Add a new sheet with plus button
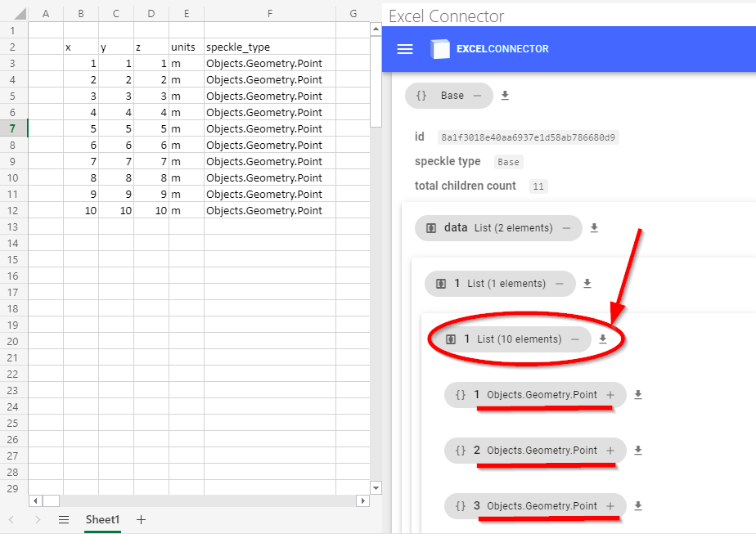Image resolution: width=756 pixels, height=534 pixels. tap(141, 519)
